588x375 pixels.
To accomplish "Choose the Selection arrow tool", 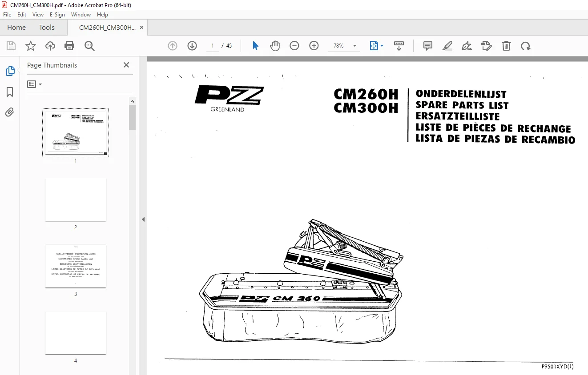I will pos(255,46).
